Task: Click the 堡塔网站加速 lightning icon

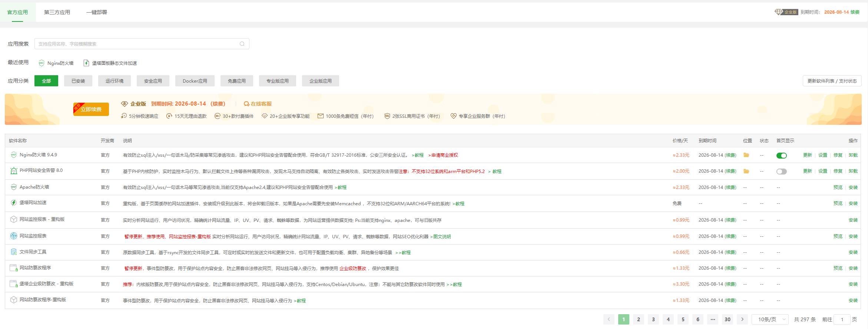Action: (x=14, y=203)
